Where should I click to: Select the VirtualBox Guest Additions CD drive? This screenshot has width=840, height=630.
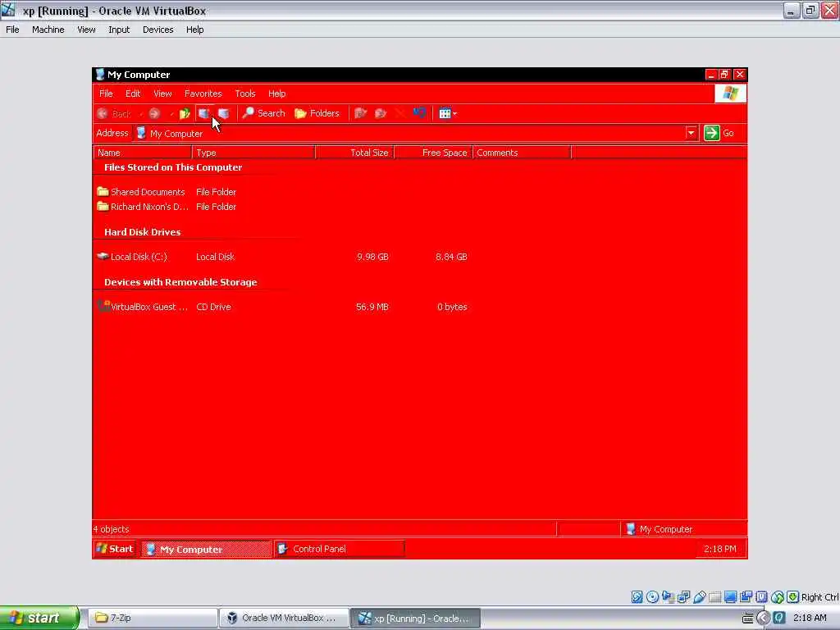pos(143,307)
